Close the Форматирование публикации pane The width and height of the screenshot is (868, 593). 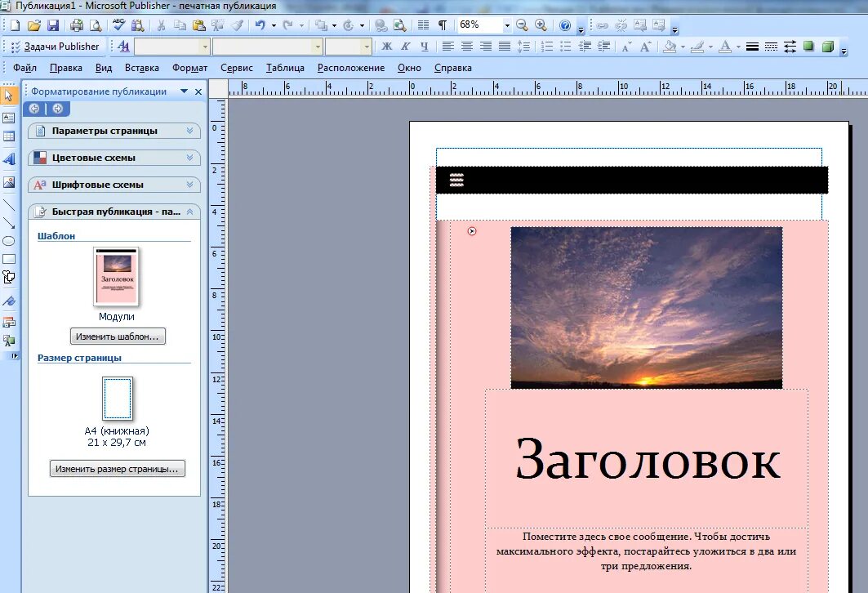[x=198, y=92]
